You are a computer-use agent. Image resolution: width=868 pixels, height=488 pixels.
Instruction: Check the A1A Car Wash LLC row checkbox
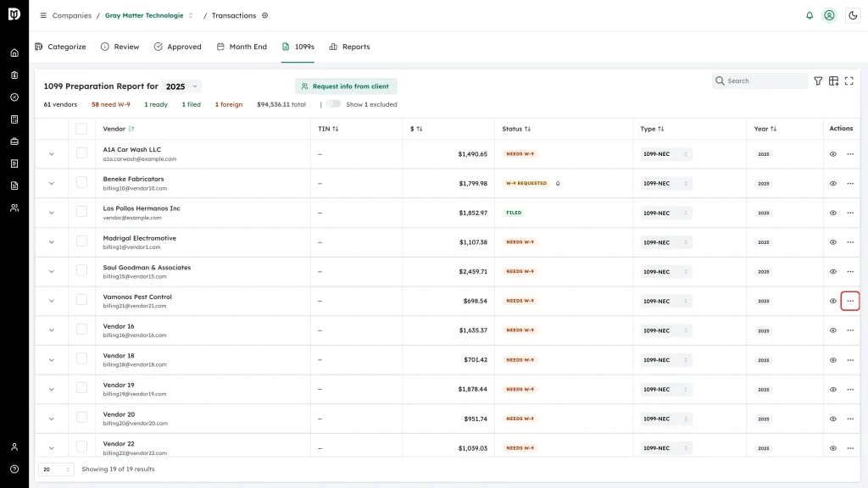coord(81,152)
